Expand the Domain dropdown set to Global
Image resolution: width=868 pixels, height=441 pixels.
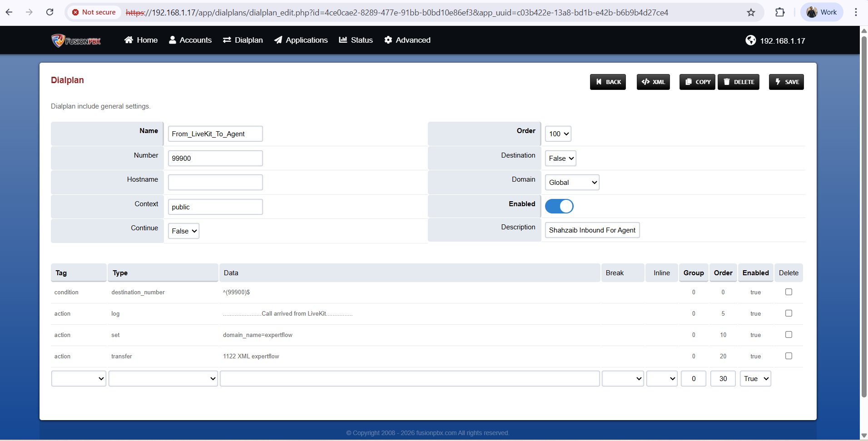point(572,183)
